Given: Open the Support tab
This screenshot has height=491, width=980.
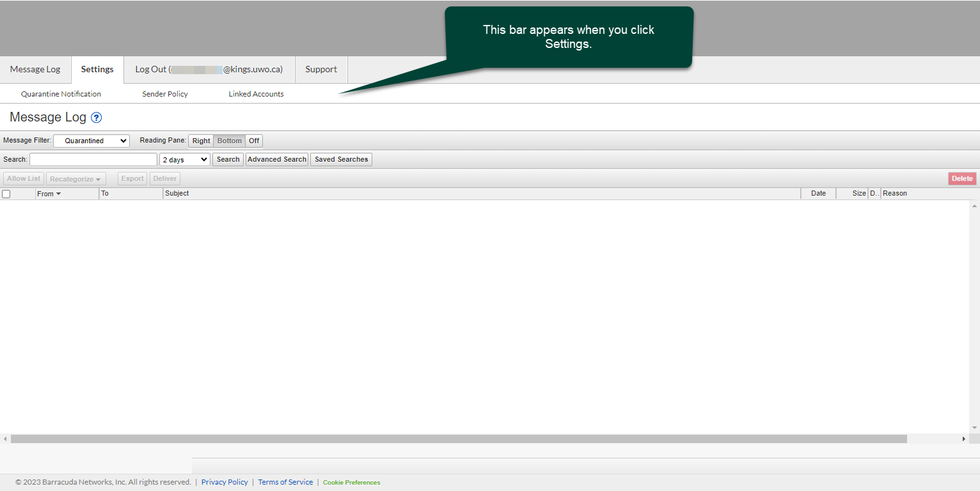Looking at the screenshot, I should (x=321, y=70).
